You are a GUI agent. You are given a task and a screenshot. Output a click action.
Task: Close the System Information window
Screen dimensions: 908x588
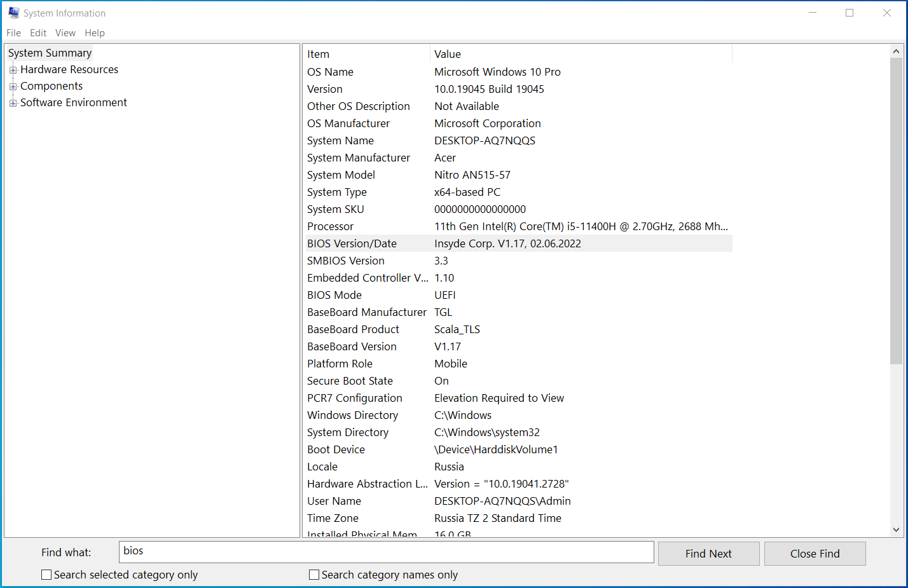coord(887,13)
